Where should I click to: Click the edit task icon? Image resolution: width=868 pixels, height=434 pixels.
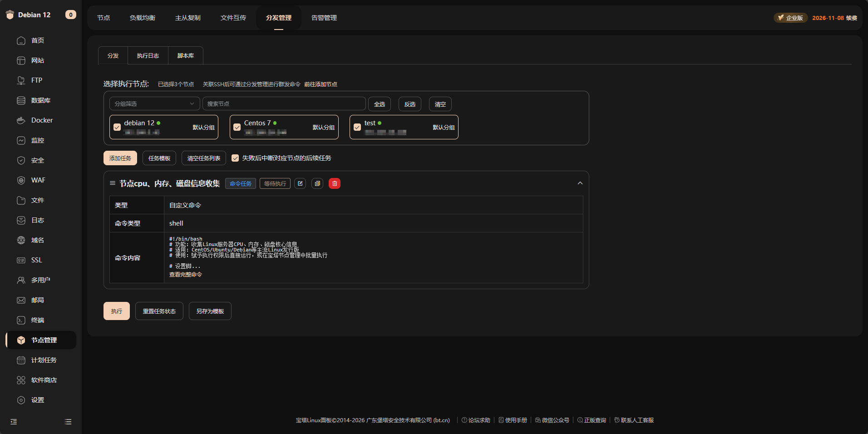[x=300, y=183]
